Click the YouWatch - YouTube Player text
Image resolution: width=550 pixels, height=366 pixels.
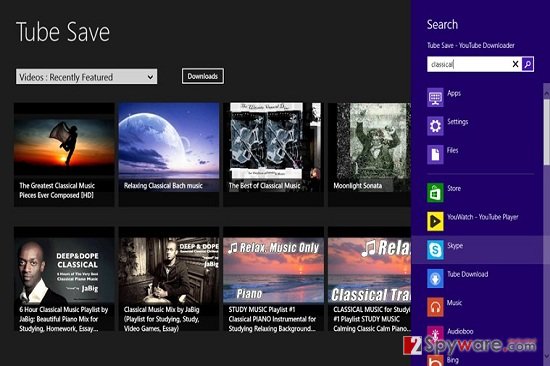(483, 217)
